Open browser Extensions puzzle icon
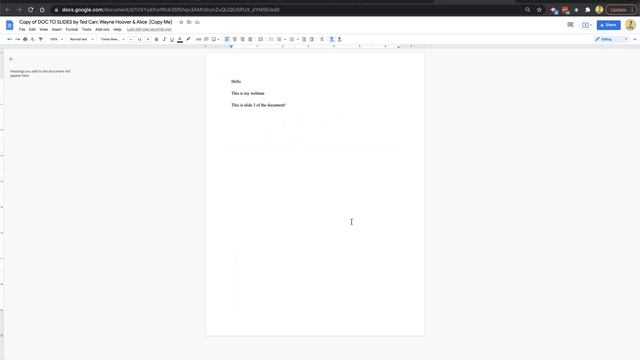Screen dimensions: 640x360 [588, 9]
